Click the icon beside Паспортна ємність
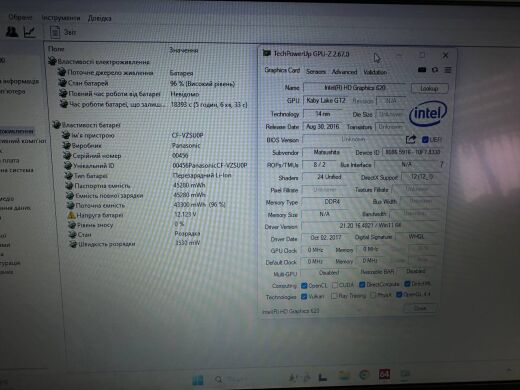The width and height of the screenshot is (520, 390). pyautogui.click(x=69, y=185)
